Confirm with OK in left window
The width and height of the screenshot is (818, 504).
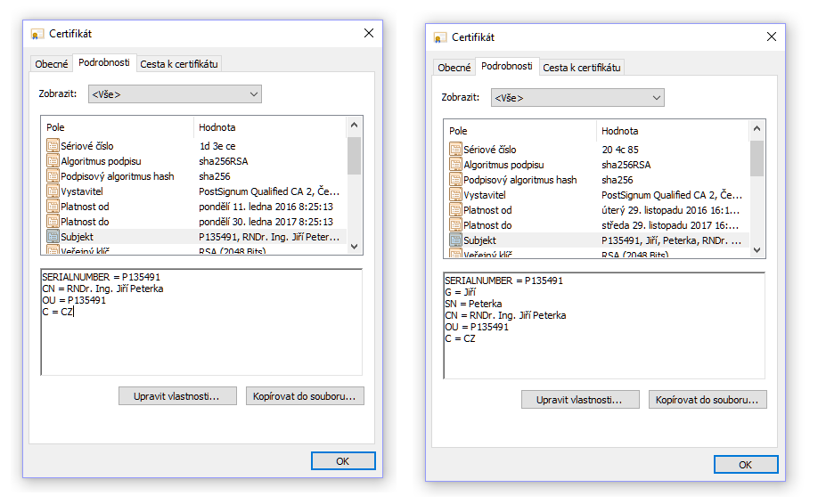coord(343,461)
